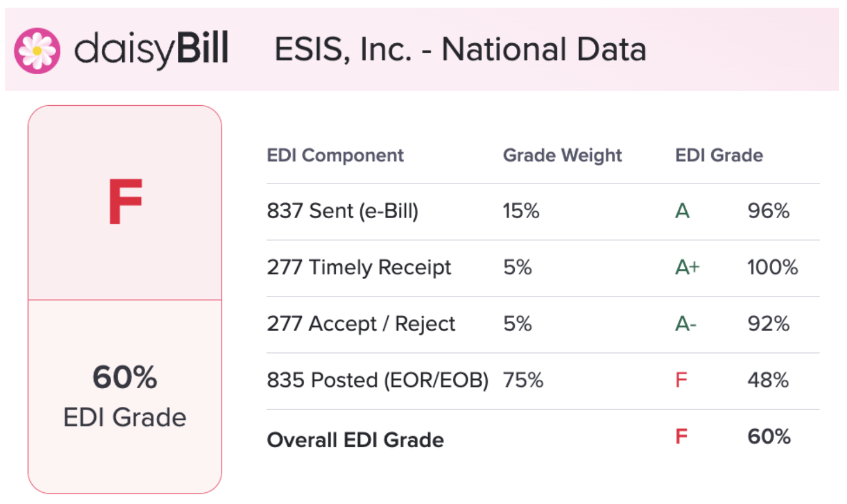Select the ESIS, Inc. - National Data title
This screenshot has width=847, height=504.
coord(460,49)
